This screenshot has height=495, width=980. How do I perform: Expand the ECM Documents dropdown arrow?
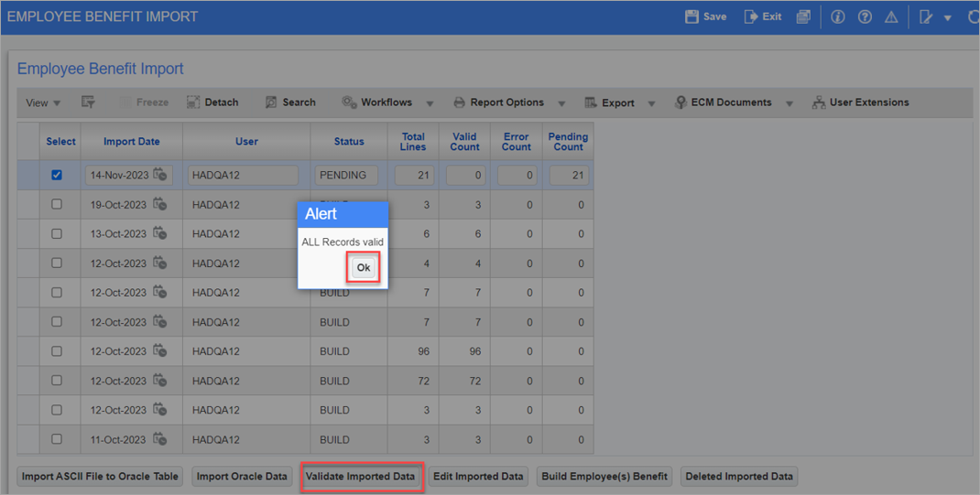[789, 103]
